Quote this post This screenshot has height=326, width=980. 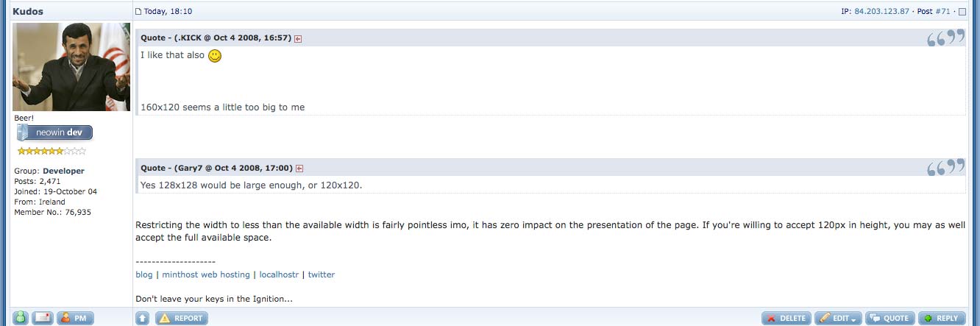[x=890, y=318]
